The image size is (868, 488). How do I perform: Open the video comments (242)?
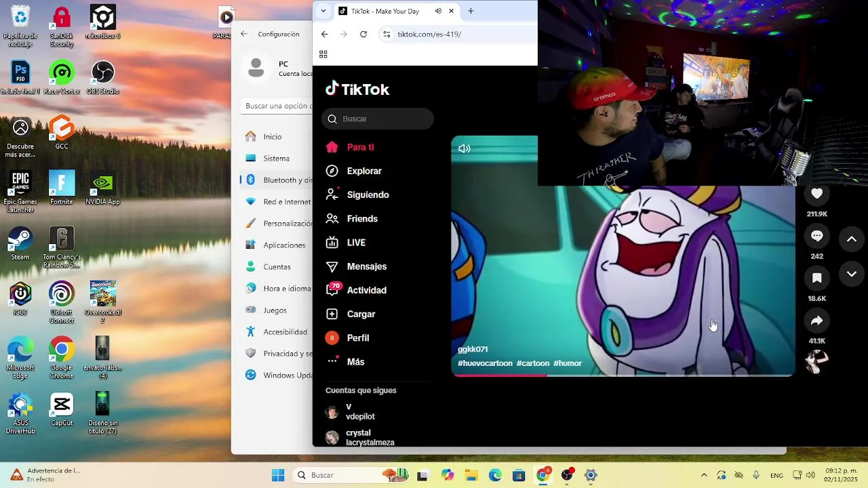[816, 236]
